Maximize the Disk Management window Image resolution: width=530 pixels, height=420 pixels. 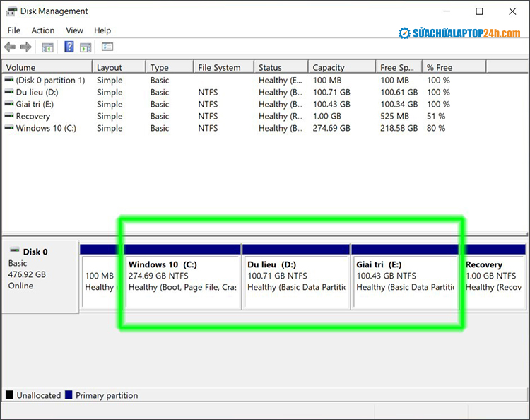(x=479, y=11)
